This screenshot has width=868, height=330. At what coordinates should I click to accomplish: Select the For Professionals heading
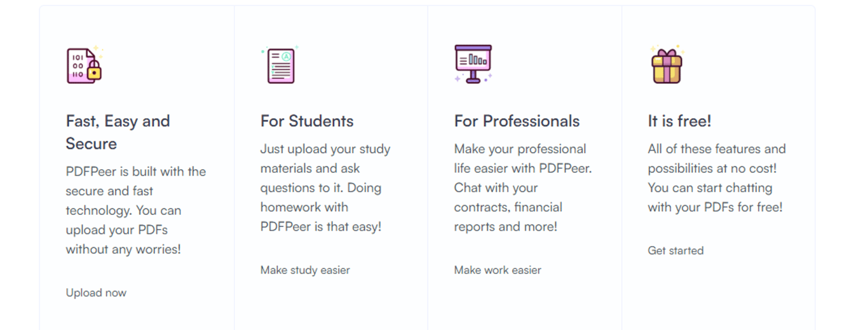tap(517, 121)
